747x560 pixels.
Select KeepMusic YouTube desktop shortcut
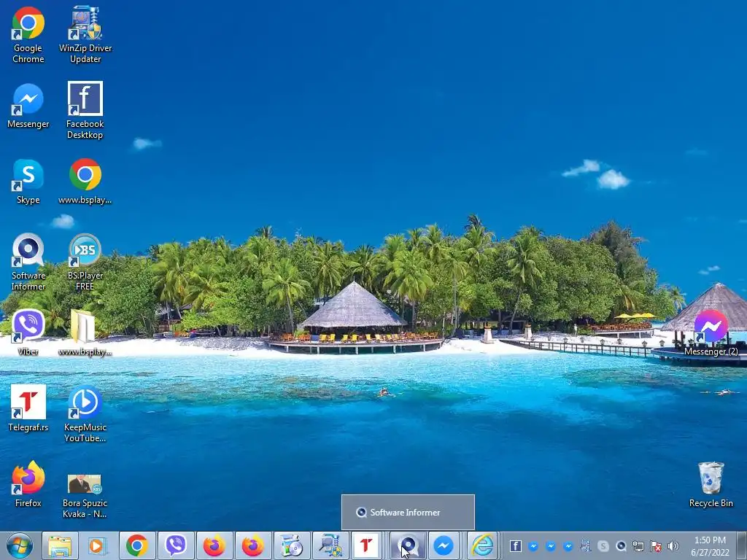click(85, 414)
